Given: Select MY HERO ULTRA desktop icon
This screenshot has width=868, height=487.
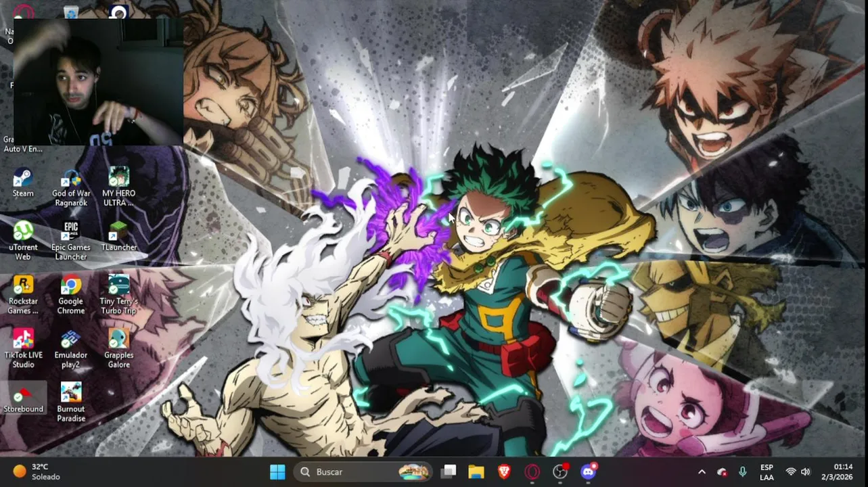Looking at the screenshot, I should (x=118, y=187).
